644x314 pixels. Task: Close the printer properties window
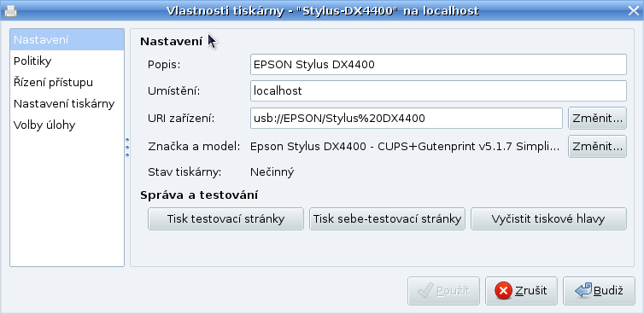click(x=634, y=11)
